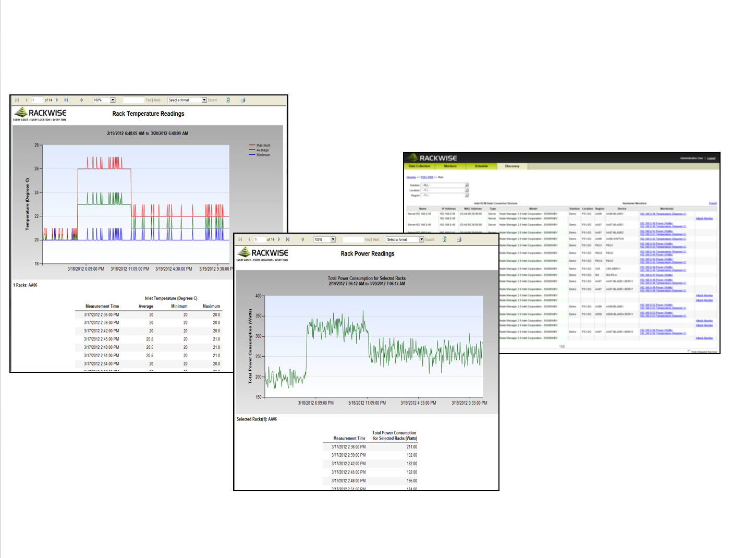This screenshot has width=756, height=558.
Task: Print the Rack Power Readings report
Action: pyautogui.click(x=459, y=240)
